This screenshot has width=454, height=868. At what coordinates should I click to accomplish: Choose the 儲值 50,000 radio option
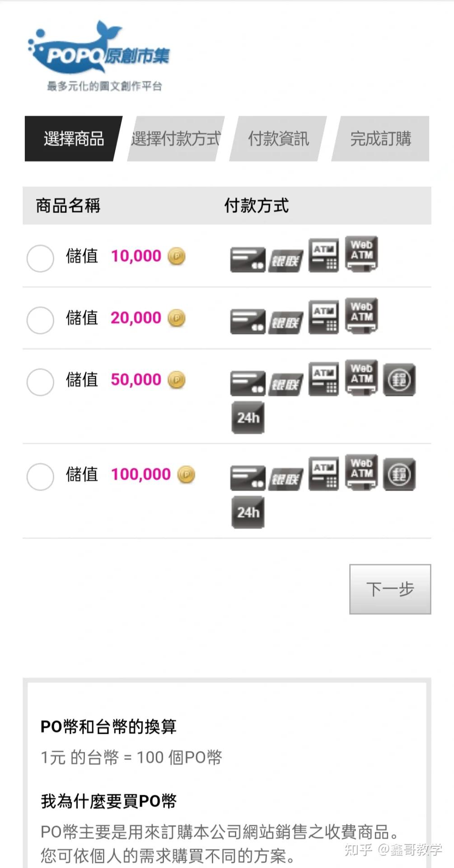point(40,382)
